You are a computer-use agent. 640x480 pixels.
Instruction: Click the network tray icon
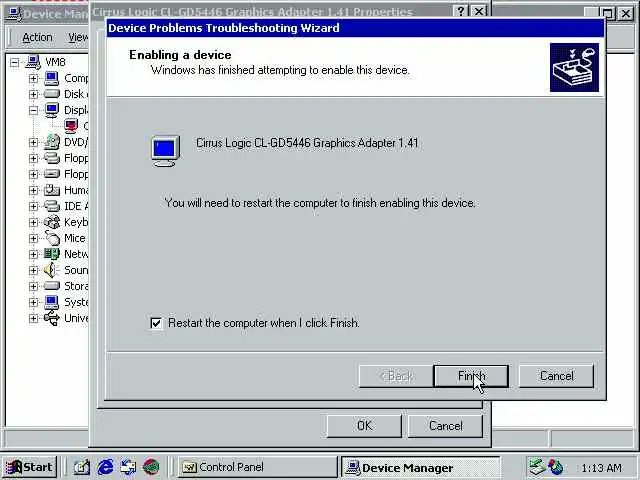[537, 467]
